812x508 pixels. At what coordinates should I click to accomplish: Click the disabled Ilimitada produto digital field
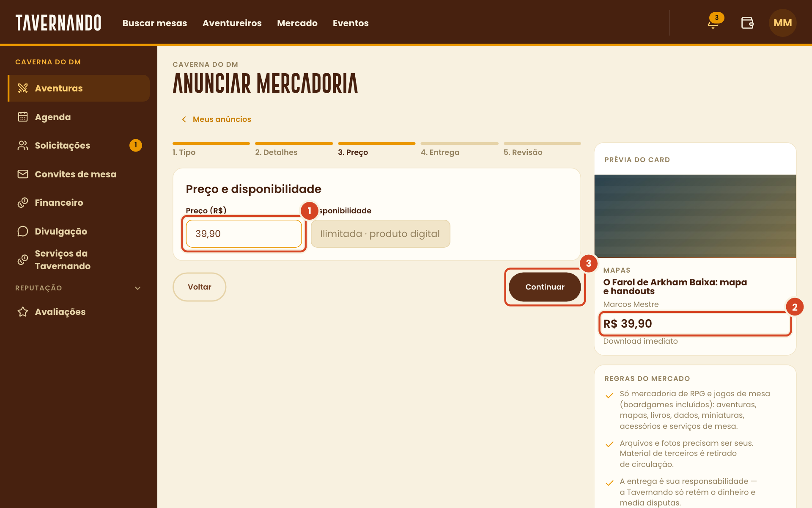click(381, 234)
